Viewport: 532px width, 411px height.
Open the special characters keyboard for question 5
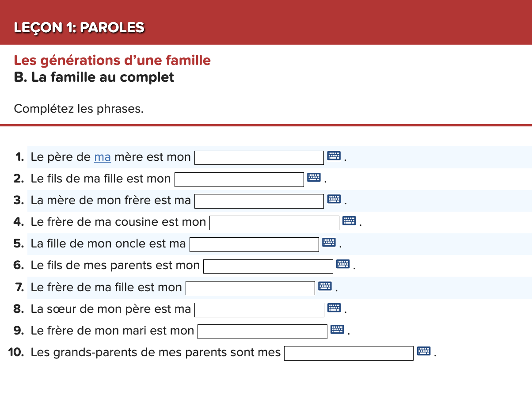point(329,242)
